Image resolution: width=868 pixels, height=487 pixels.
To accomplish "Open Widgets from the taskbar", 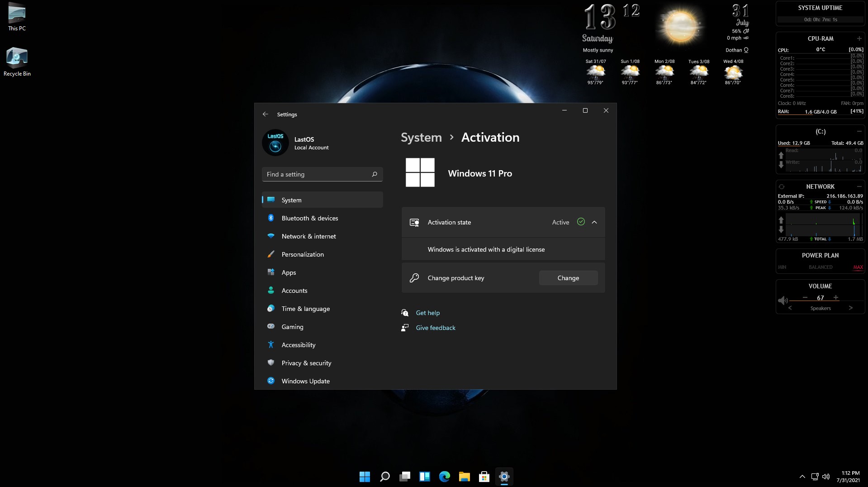I will tap(424, 477).
